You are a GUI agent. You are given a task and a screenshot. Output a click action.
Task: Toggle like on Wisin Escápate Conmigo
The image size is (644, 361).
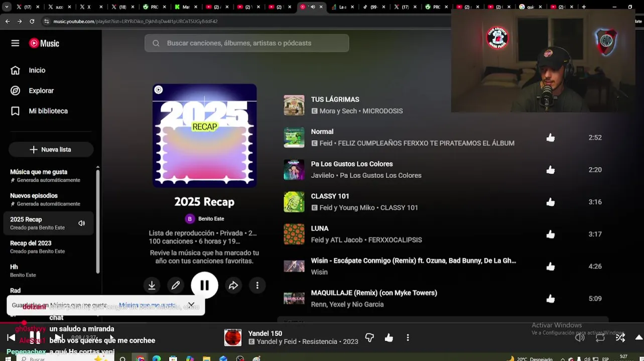[x=551, y=266]
